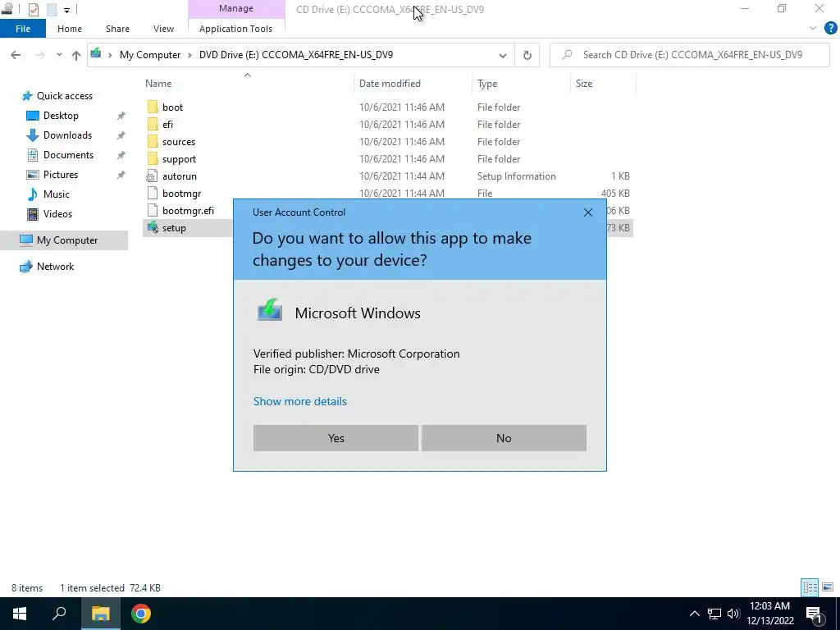Screen dimensions: 840x630
Task: Click the DVD Drive (E:) breadcrumb segment
Action: pyautogui.click(x=295, y=55)
